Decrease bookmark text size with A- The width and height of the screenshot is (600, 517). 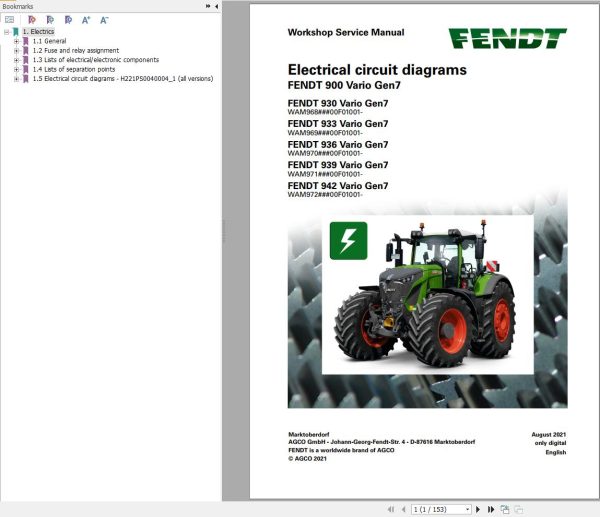pyautogui.click(x=104, y=20)
